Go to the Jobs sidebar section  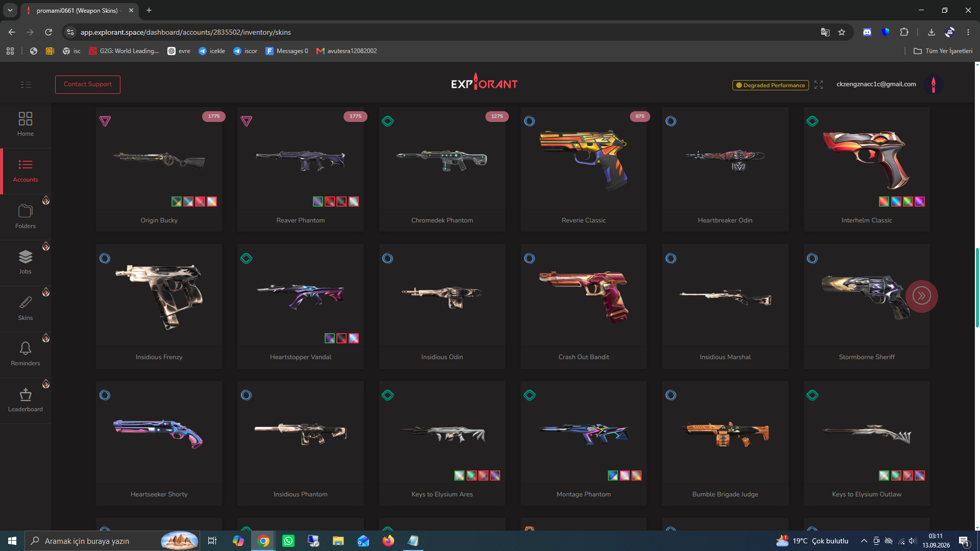coord(26,263)
